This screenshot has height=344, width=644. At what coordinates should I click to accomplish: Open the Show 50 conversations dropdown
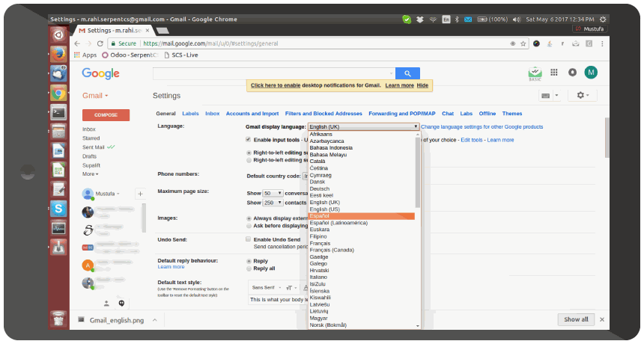(273, 193)
